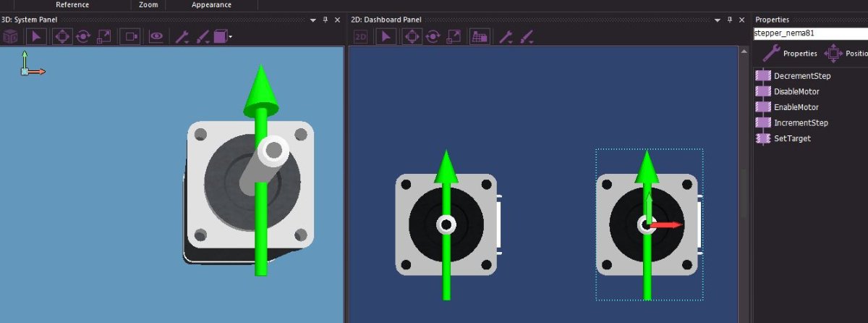Screen dimensions: 868x323
Task: Select the pan/move tool in Dashboard Panel toolbar
Action: tap(412, 36)
